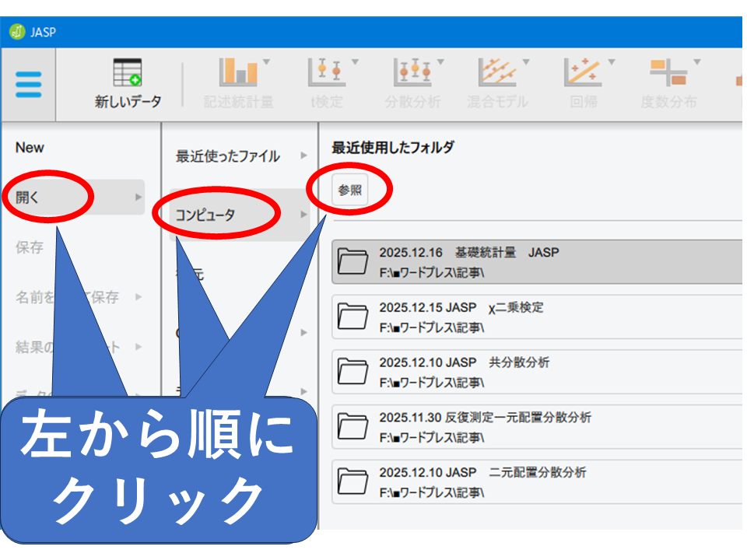The height and width of the screenshot is (560, 747).
Task: Click the JASP logo in title bar
Action: point(16,32)
